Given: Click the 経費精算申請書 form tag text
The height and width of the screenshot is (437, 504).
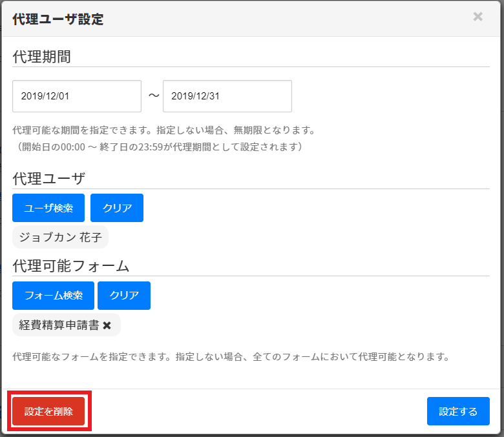Looking at the screenshot, I should tap(59, 325).
